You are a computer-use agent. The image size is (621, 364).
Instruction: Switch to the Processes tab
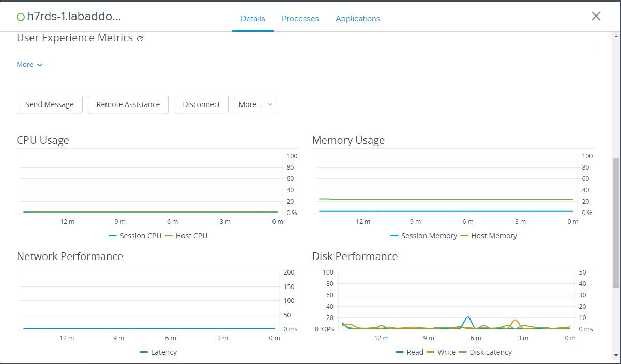point(300,19)
